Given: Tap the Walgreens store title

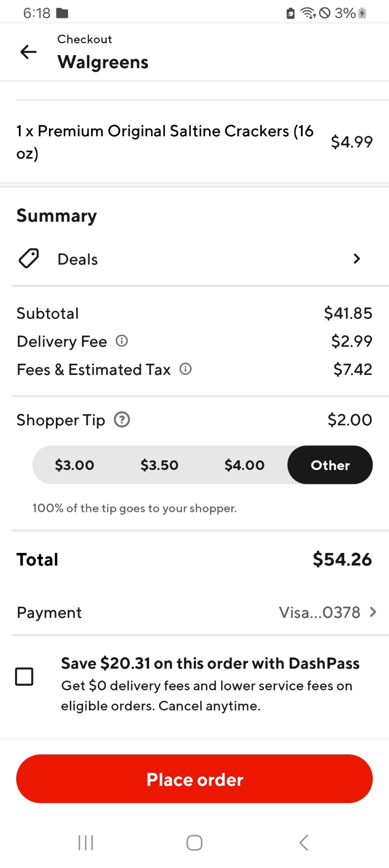Looking at the screenshot, I should point(103,62).
